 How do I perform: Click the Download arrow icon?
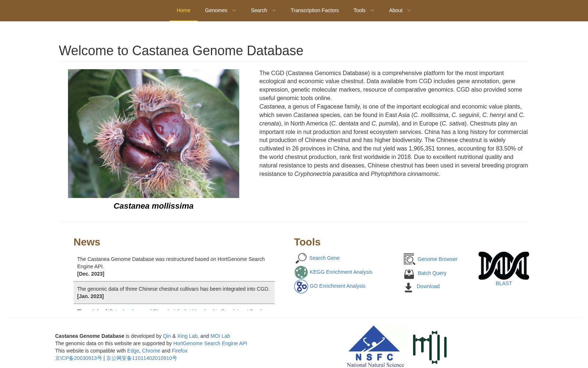408,287
